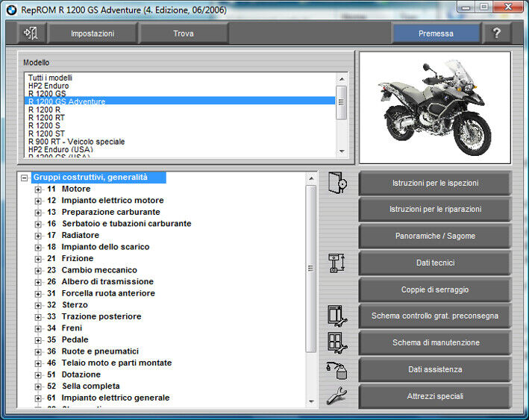Viewport: 529px width, 420px height.
Task: Open help with the question mark button
Action: pos(496,34)
